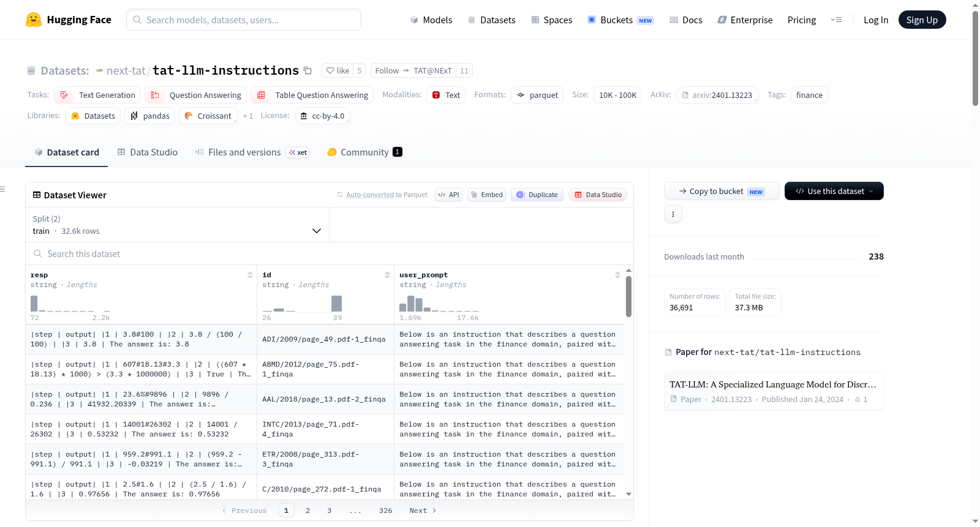Click the page vertical scrollbar
The height and width of the screenshot is (527, 980).
click(975, 58)
